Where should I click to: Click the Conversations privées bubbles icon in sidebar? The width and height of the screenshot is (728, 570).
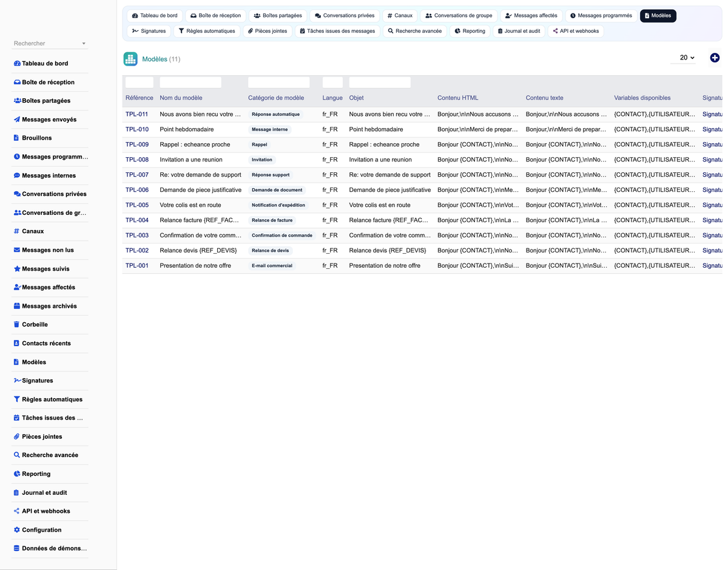click(17, 194)
